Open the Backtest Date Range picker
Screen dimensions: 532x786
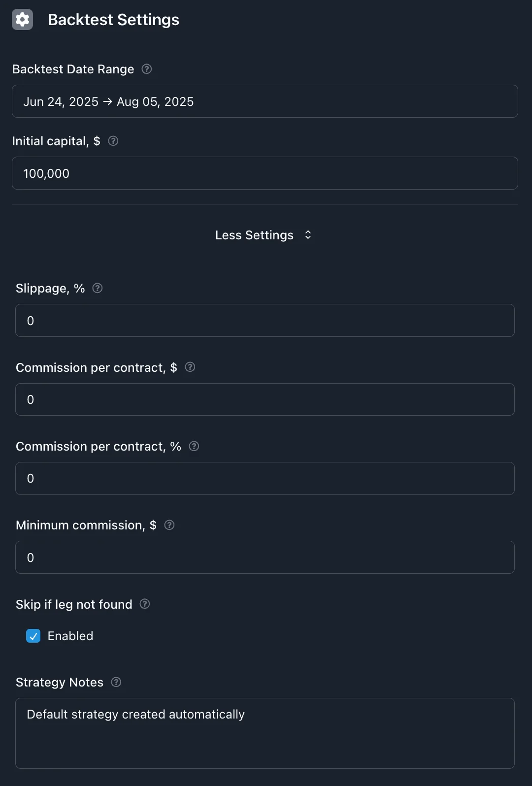tap(265, 101)
